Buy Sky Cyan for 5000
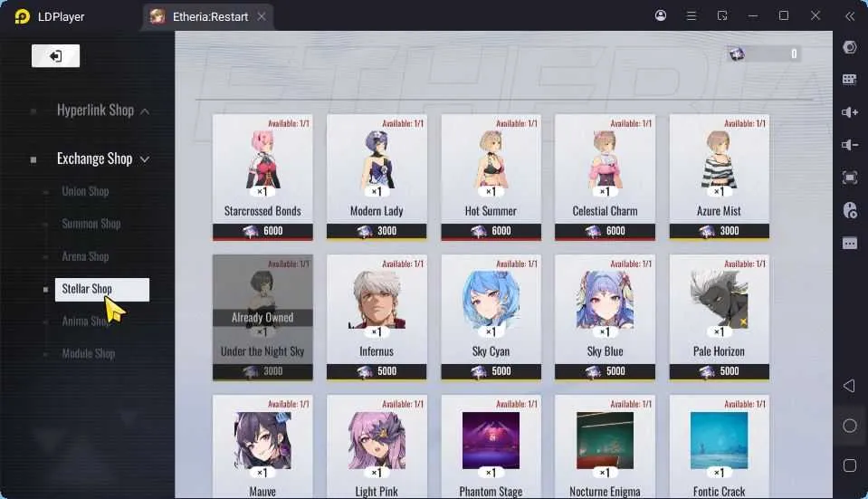The image size is (868, 499). tap(491, 371)
